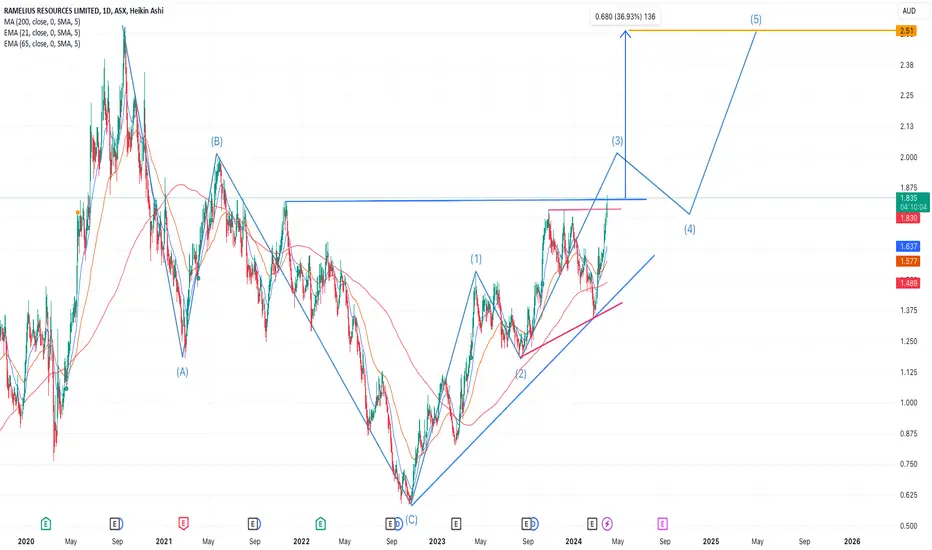Click the 1.000 price axis label
Image resolution: width=932 pixels, height=550 pixels.
click(x=908, y=403)
